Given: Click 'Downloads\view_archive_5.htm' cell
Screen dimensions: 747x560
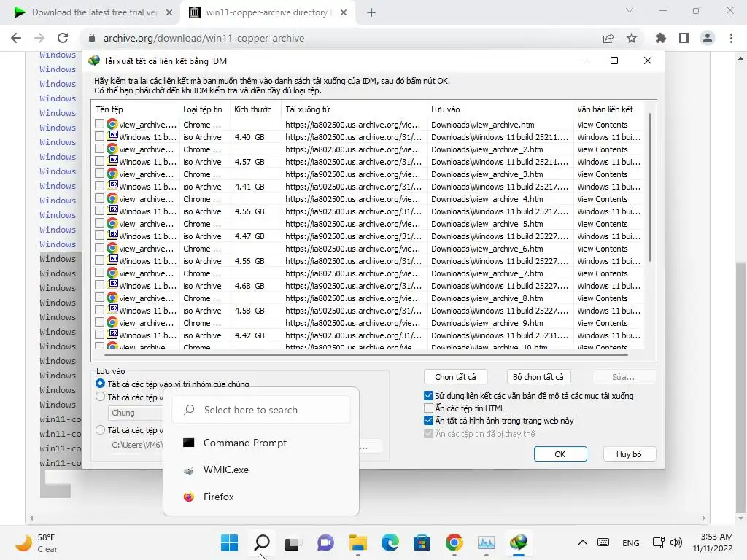Looking at the screenshot, I should 487,224.
